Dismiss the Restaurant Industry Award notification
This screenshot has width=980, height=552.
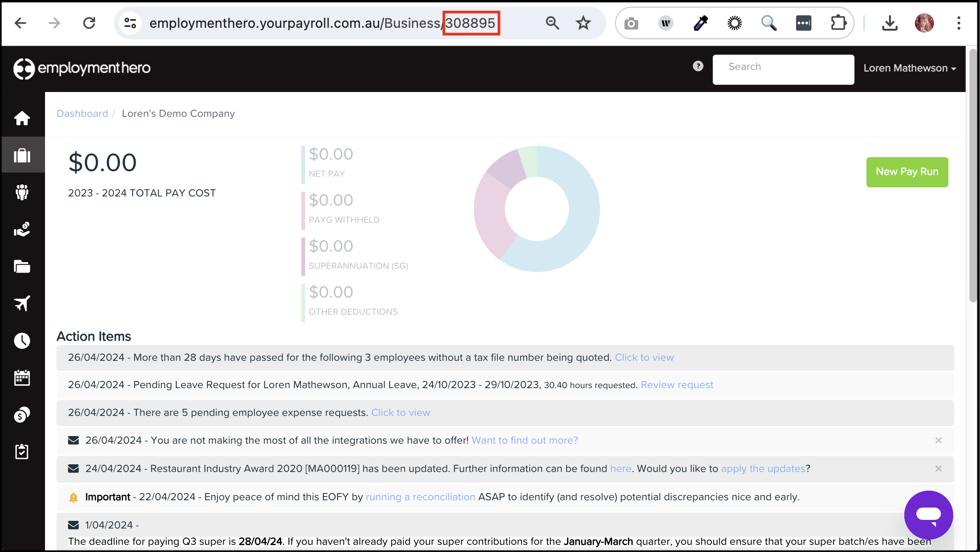(x=938, y=469)
